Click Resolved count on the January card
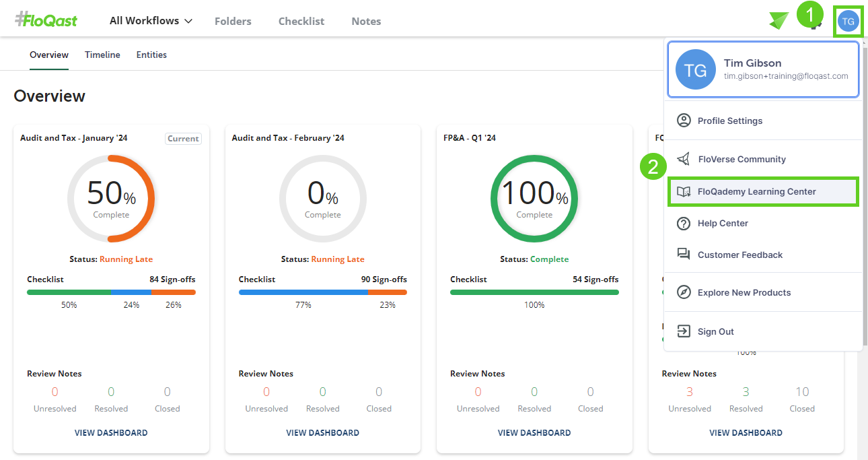868x460 pixels. (x=111, y=392)
